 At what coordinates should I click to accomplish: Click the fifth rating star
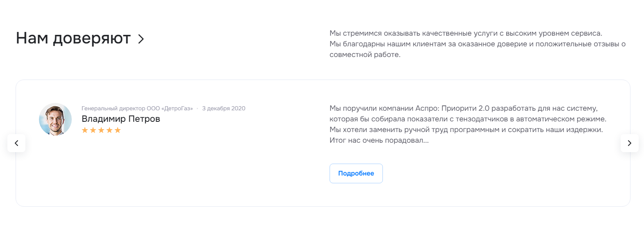[x=118, y=130]
